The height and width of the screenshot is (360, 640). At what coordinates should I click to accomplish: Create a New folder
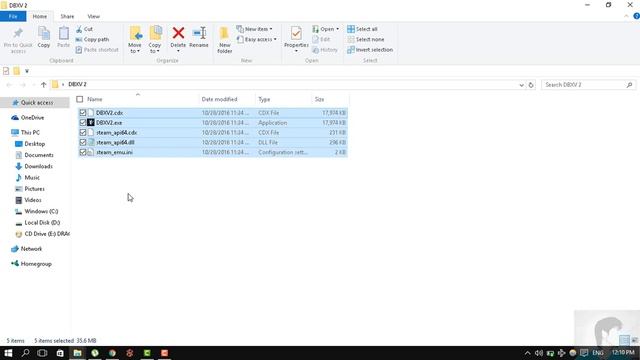[224, 40]
